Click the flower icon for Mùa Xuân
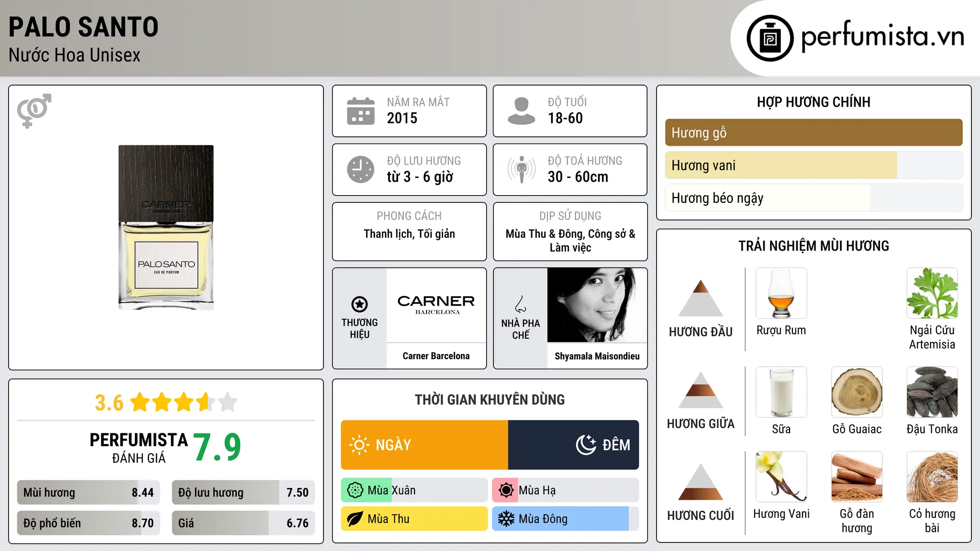This screenshot has height=551, width=980. coord(355,490)
